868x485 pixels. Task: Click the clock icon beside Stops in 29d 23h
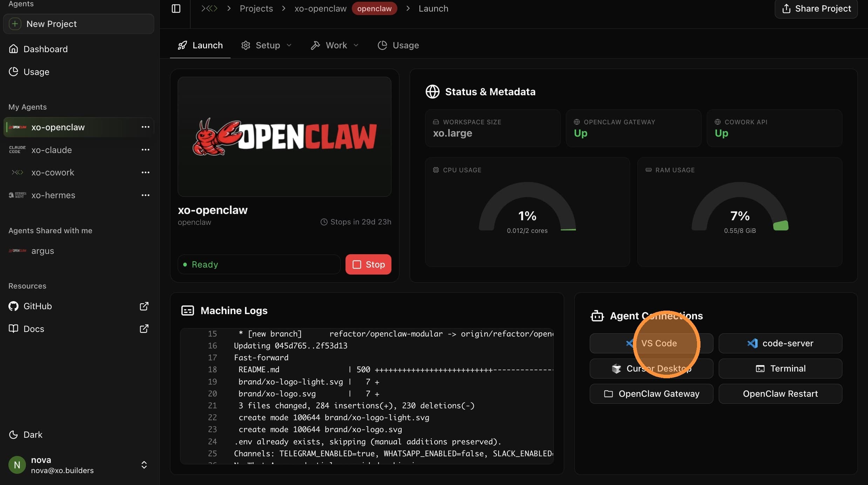click(x=324, y=222)
